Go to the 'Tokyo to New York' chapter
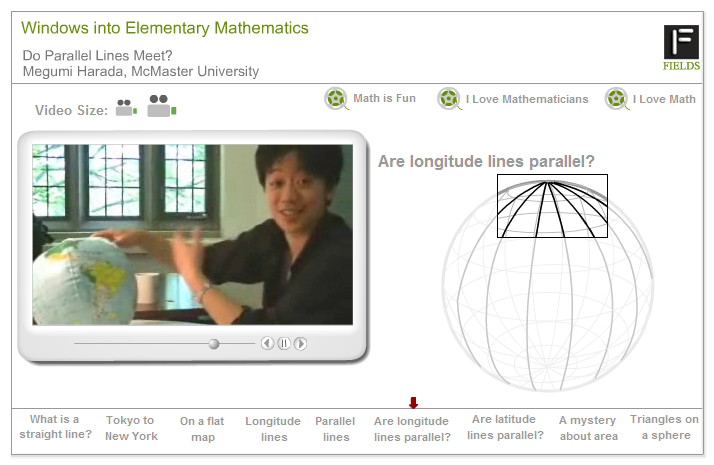This screenshot has height=465, width=714. tap(130, 428)
